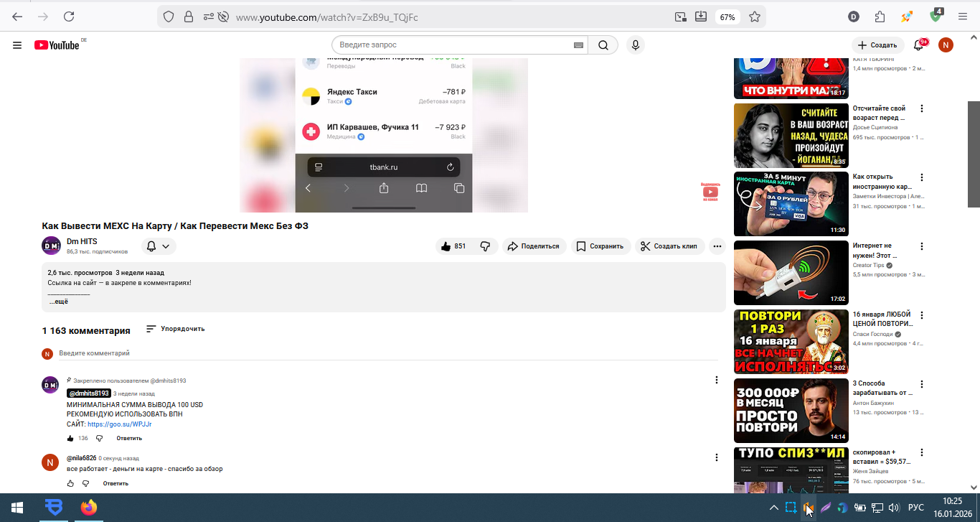Image resolution: width=980 pixels, height=522 pixels.
Task: Reply to the nila6826 comment with Ответить
Action: pos(116,483)
